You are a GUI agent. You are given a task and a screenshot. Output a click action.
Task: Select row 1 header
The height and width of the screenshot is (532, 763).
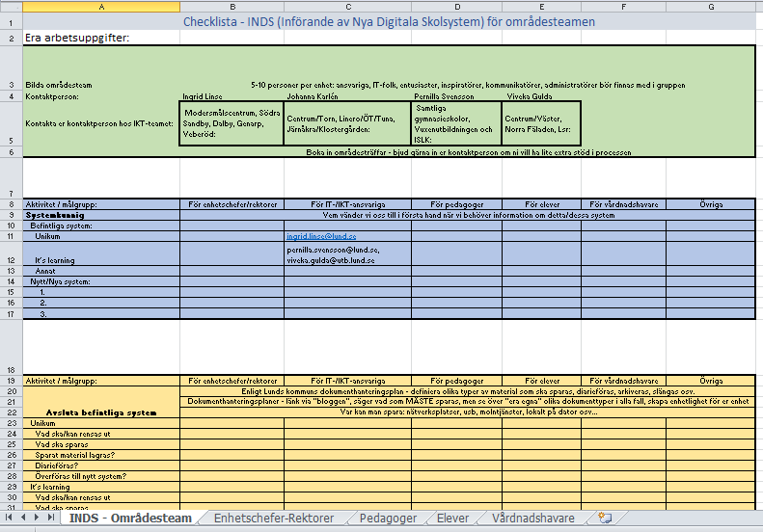click(12, 22)
